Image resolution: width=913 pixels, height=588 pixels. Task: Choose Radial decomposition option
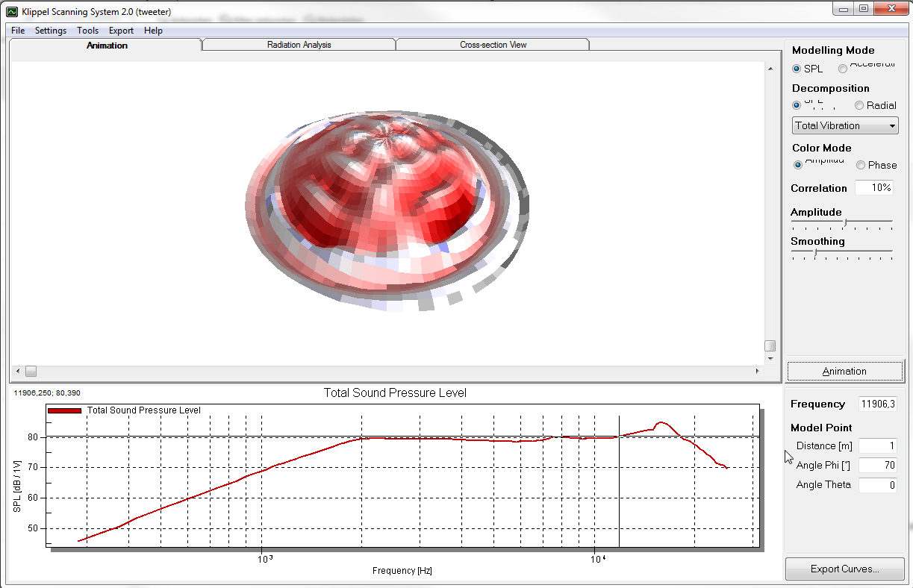[859, 106]
